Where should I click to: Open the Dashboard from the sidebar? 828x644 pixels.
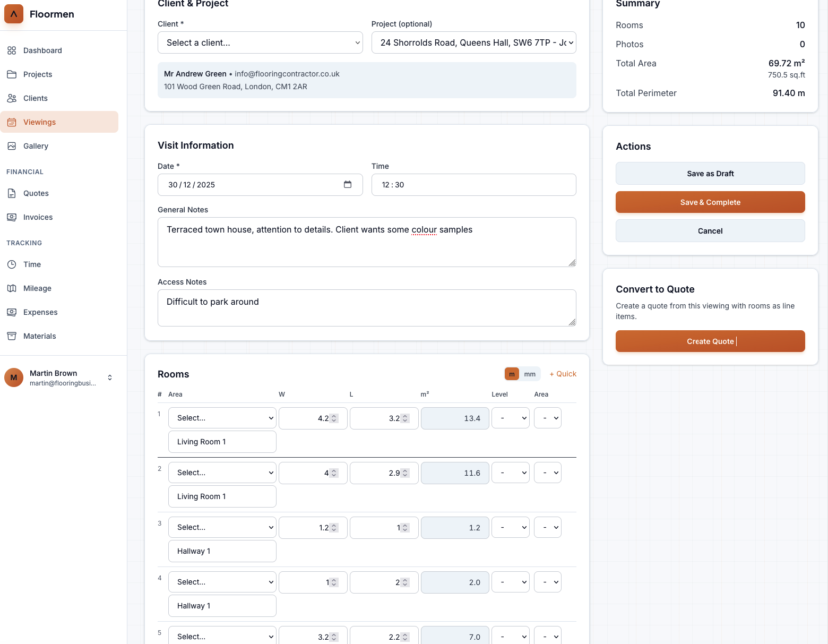coord(42,50)
